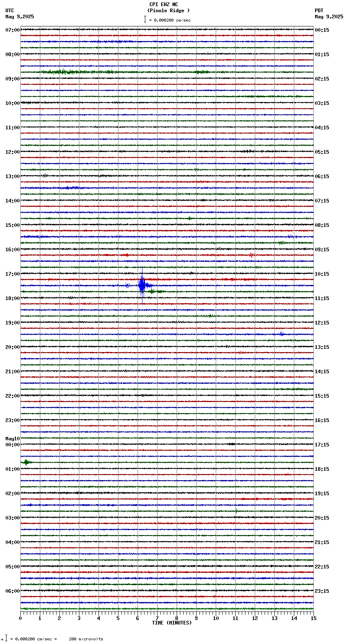The height and width of the screenshot is (644, 346).
Task: Click the '16:15' PDT time label
Action: 322,420
